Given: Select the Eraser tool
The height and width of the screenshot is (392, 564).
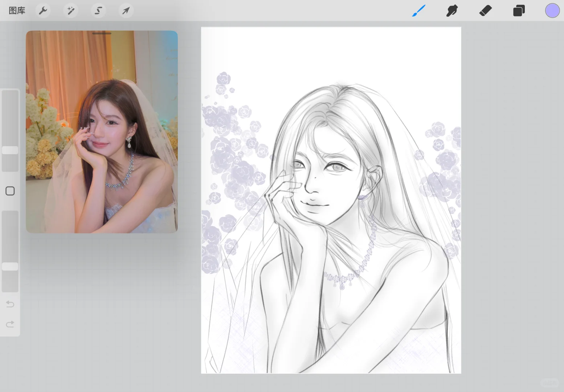Looking at the screenshot, I should pos(485,11).
